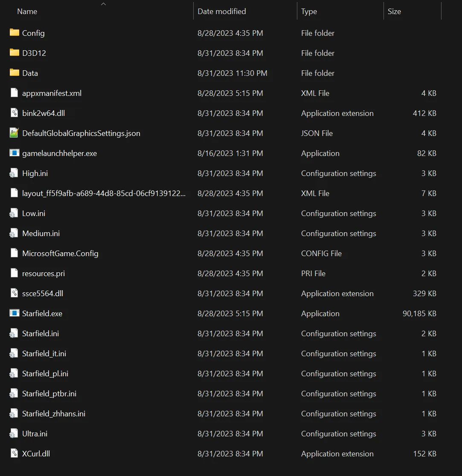
Task: Click the 82 KB size value
Action: pyautogui.click(x=427, y=153)
